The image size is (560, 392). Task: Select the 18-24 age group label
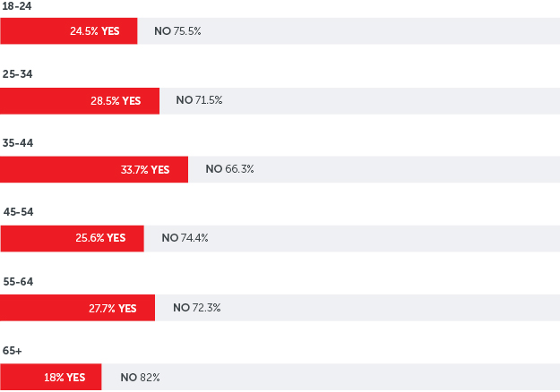(x=17, y=6)
